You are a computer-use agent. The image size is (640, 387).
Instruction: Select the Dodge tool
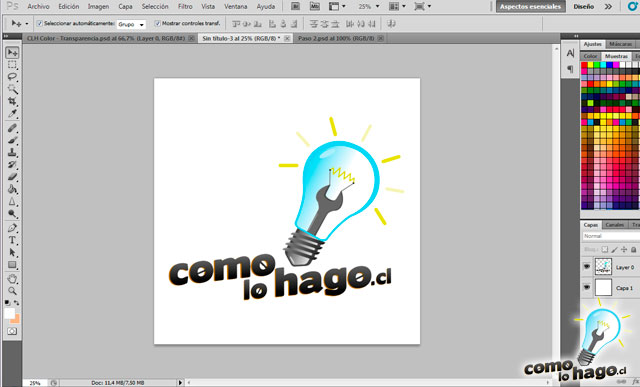12,214
